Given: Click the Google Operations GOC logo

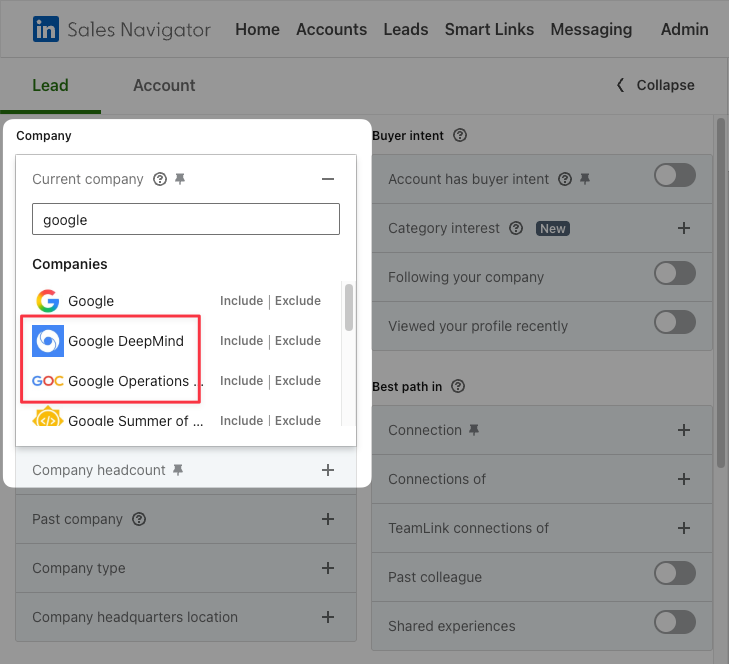Looking at the screenshot, I should [48, 381].
